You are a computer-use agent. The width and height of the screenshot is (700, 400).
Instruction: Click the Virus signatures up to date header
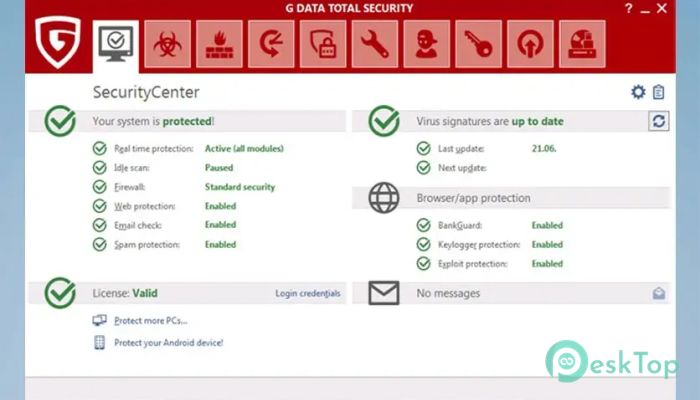490,121
